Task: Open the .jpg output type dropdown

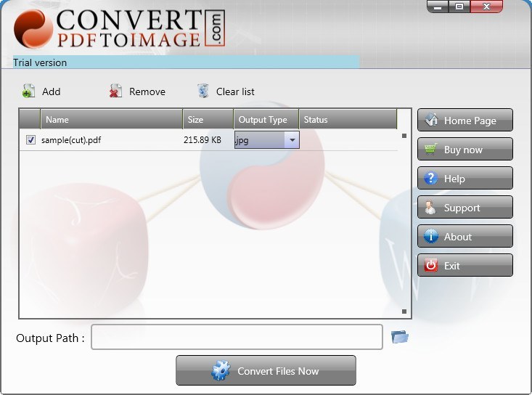Action: pos(266,140)
